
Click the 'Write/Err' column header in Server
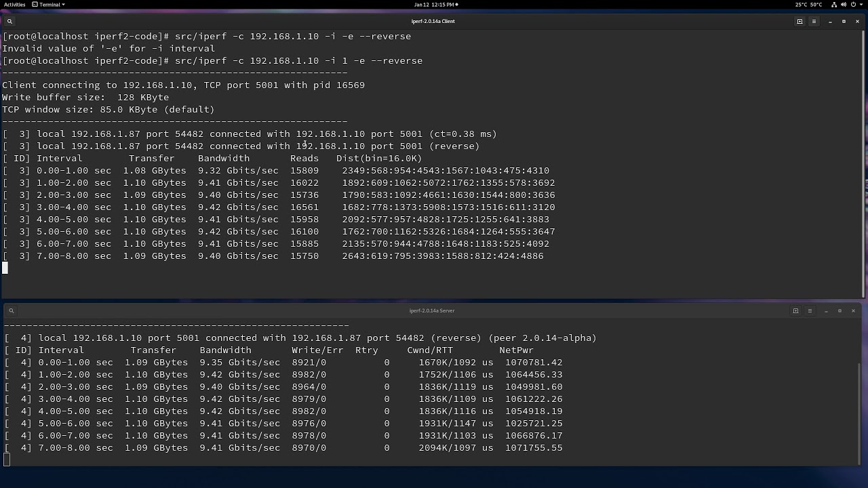[318, 350]
